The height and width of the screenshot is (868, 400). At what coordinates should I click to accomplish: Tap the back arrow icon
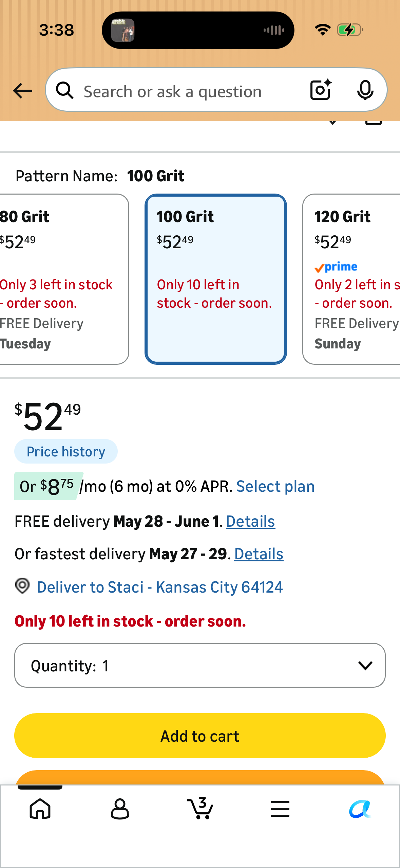pos(22,91)
